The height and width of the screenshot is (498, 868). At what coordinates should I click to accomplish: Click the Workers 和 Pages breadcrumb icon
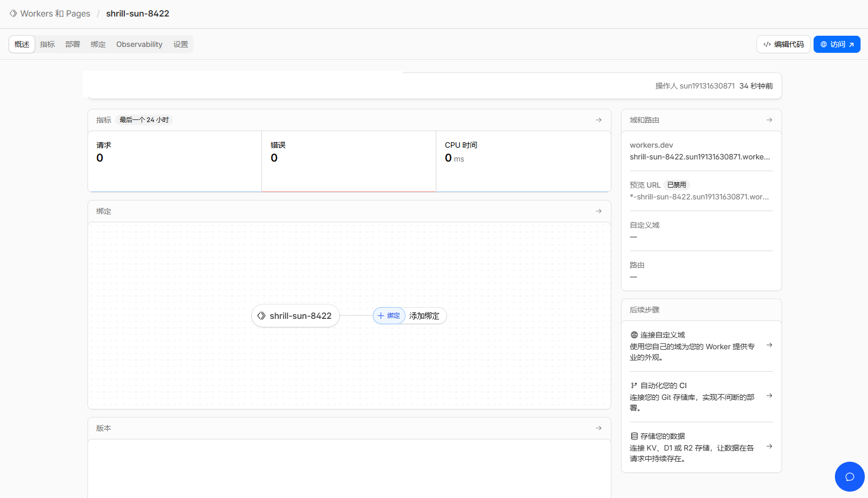pos(13,13)
